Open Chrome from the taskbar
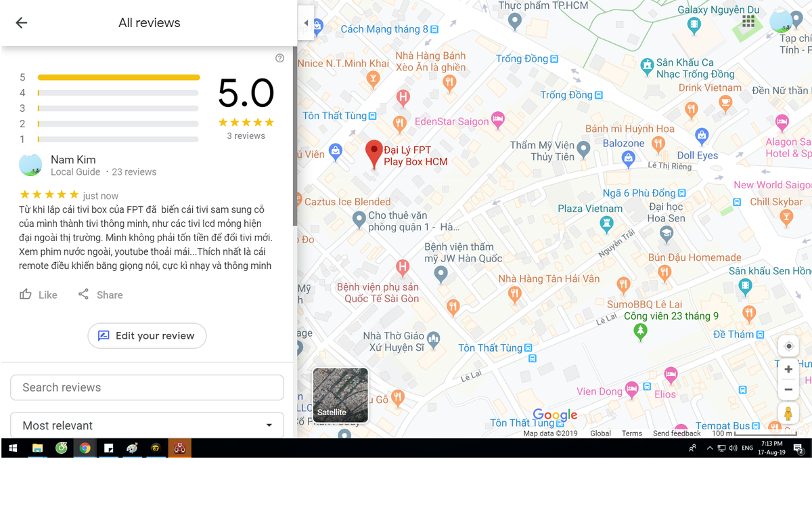812x508 pixels. 85,448
